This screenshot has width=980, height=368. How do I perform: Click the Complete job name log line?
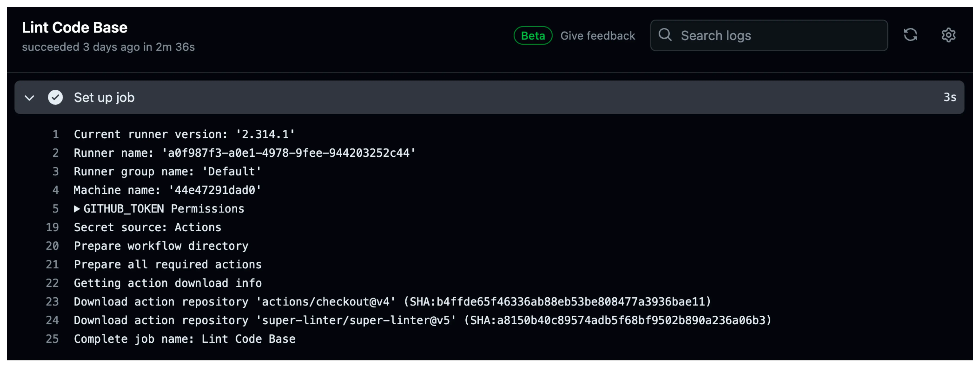[184, 339]
